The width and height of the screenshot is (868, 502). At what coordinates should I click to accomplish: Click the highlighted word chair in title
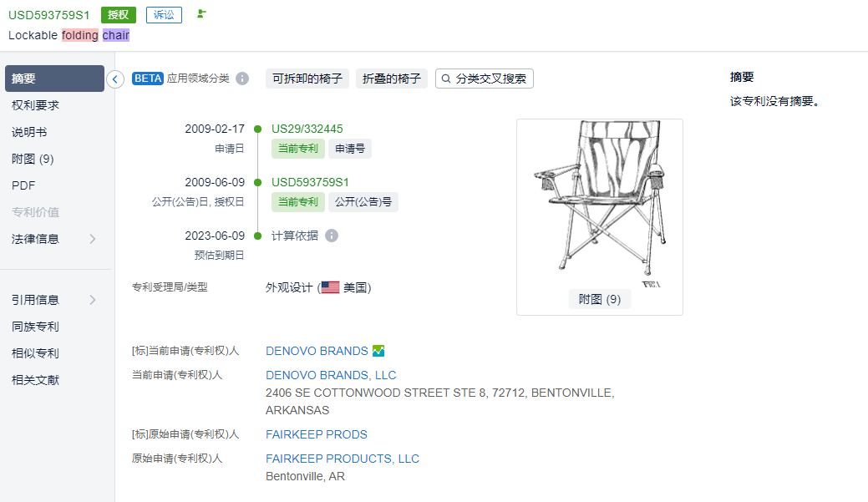pos(115,35)
